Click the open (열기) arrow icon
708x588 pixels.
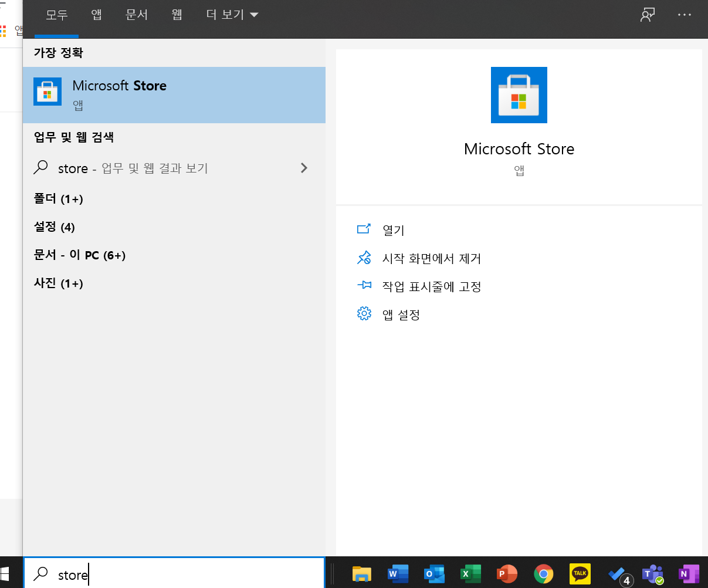point(364,229)
